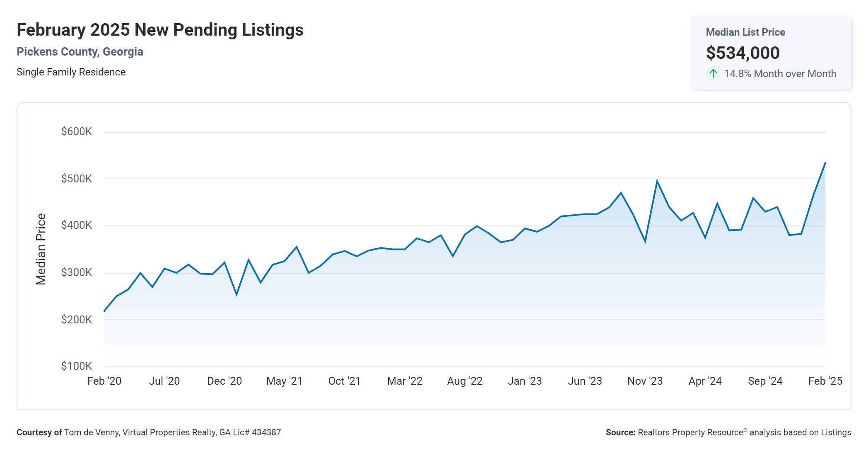Click the Feb '20 x-axis label
868x456 pixels.
[x=104, y=381]
